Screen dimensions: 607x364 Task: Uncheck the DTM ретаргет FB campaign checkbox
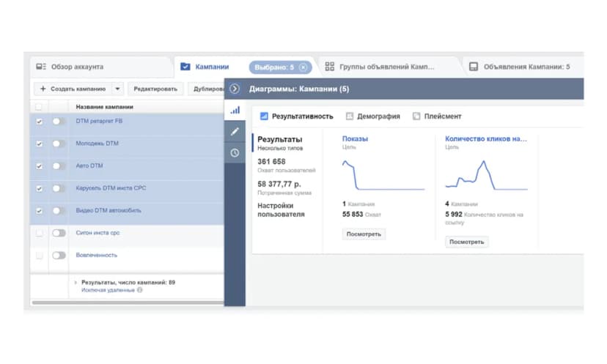pyautogui.click(x=39, y=122)
